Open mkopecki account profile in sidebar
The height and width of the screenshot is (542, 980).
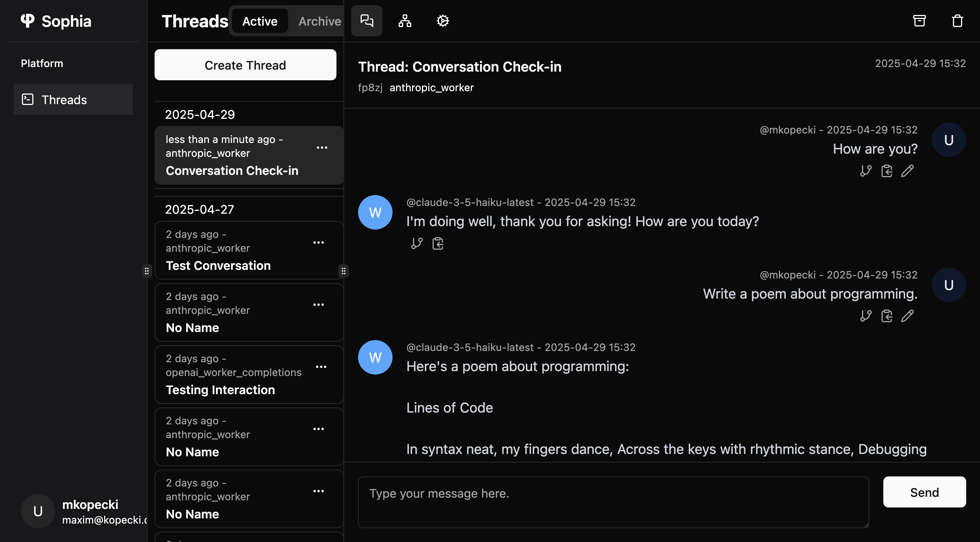[x=84, y=511]
